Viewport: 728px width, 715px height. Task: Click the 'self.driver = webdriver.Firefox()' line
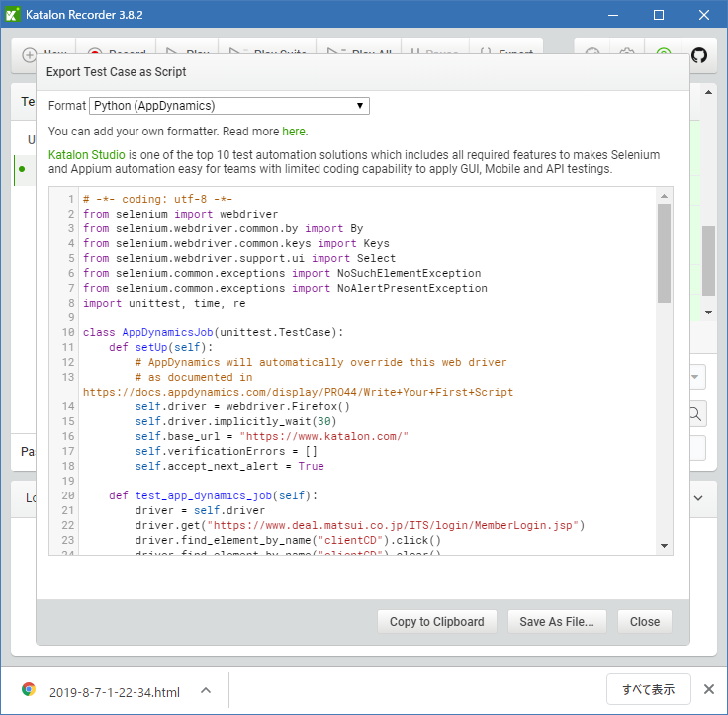[x=242, y=407]
